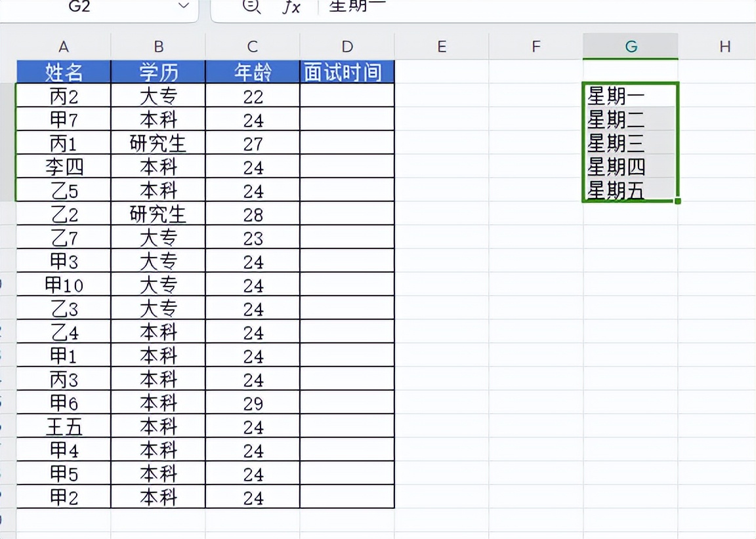Select cell containing 乙7

[64, 237]
